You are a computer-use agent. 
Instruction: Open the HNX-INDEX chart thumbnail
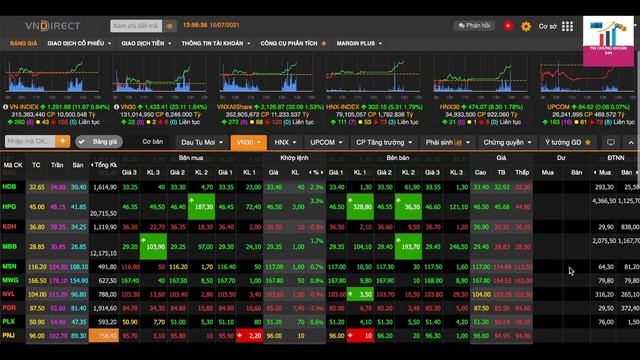373,73
